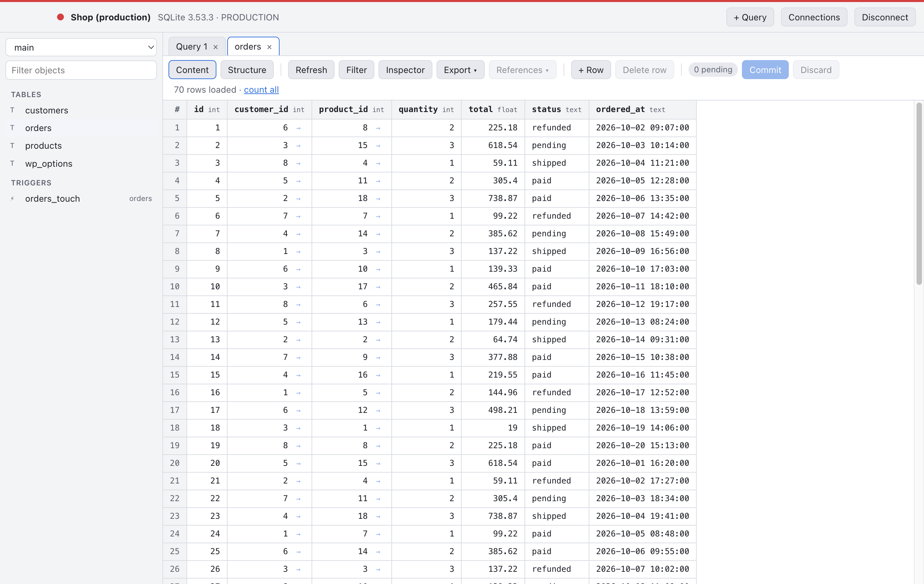924x584 pixels.
Task: Open the Connections manager
Action: [814, 17]
